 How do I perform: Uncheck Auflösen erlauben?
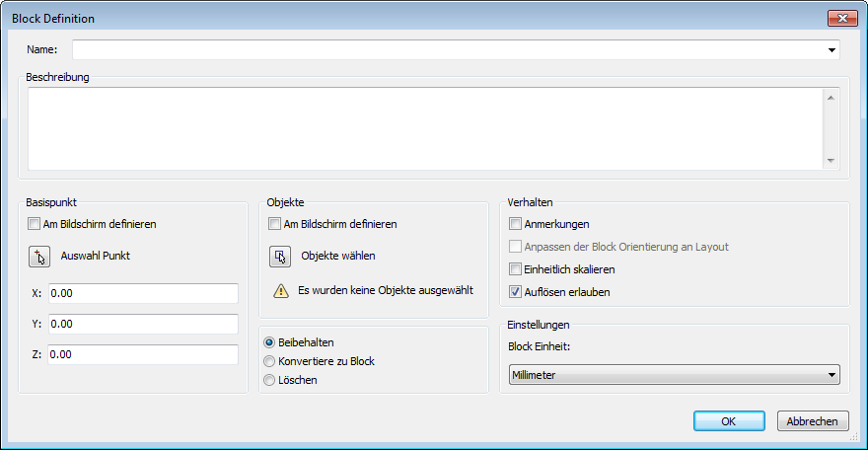(516, 292)
